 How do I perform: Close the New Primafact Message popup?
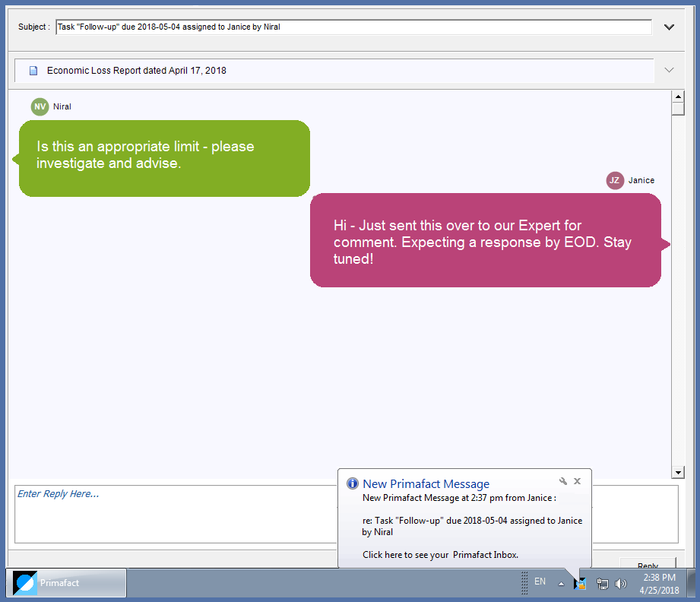tap(577, 481)
